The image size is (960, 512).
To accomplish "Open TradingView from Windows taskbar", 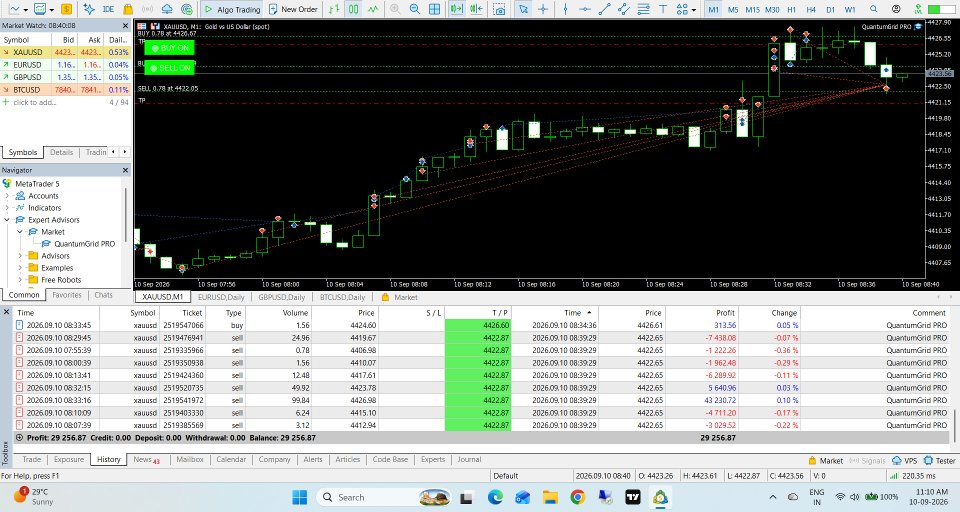I will tap(633, 497).
